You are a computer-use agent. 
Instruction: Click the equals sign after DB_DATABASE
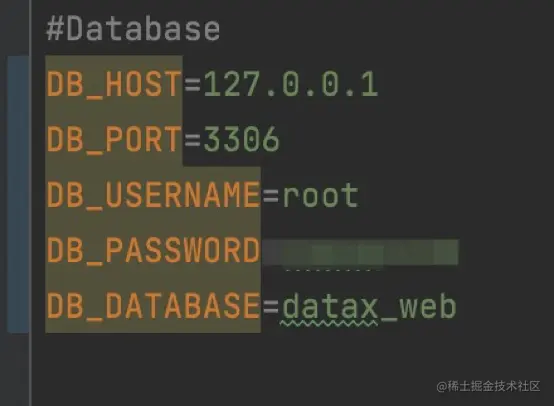[271, 306]
